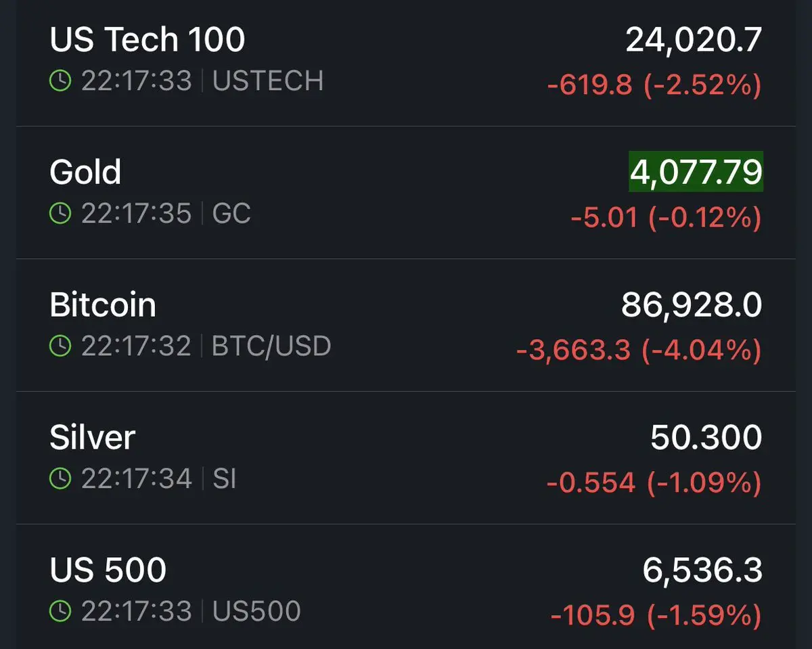812x649 pixels.
Task: Tap the US Tech 100 price 24,020.7
Action: 694,40
